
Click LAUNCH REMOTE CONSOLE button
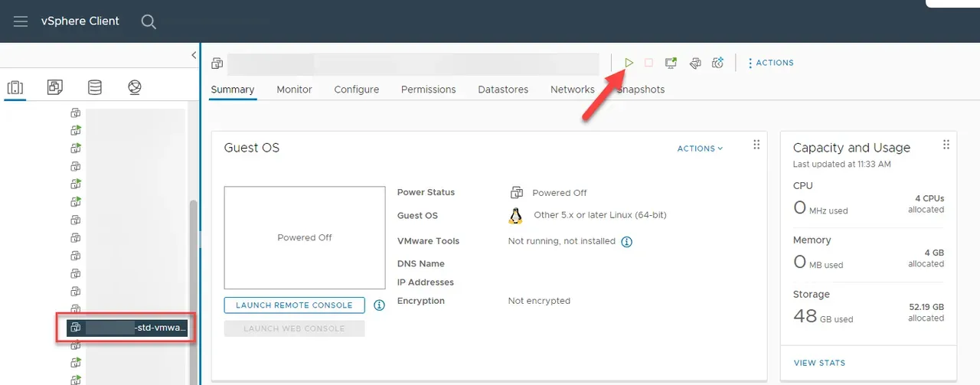(294, 305)
